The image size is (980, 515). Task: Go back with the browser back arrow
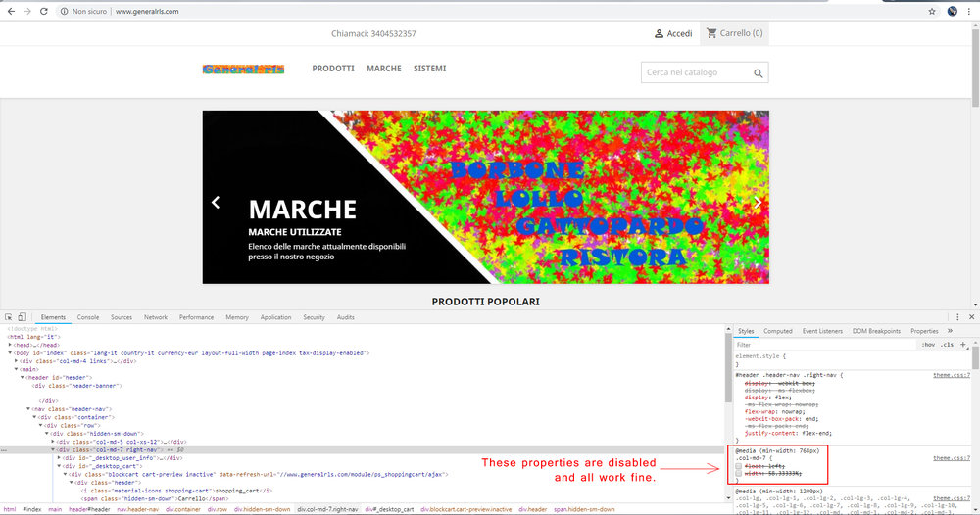11,11
